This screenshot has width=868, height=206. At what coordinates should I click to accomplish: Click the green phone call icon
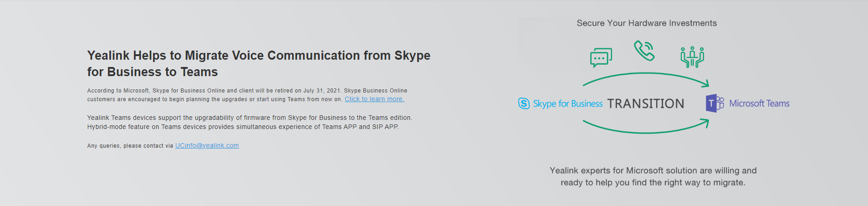644,51
